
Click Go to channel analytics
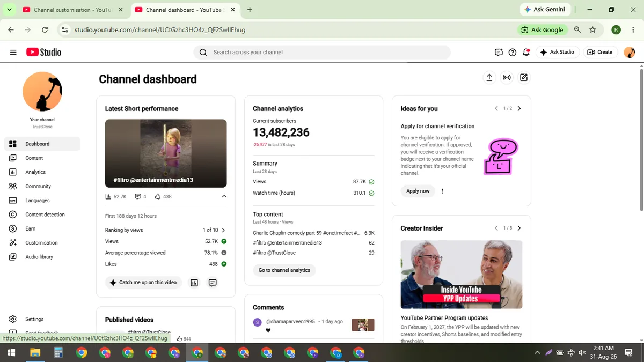284,270
